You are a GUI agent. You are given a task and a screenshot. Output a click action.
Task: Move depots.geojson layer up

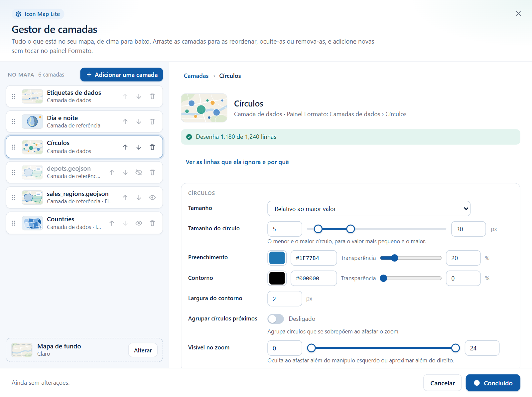click(x=112, y=172)
